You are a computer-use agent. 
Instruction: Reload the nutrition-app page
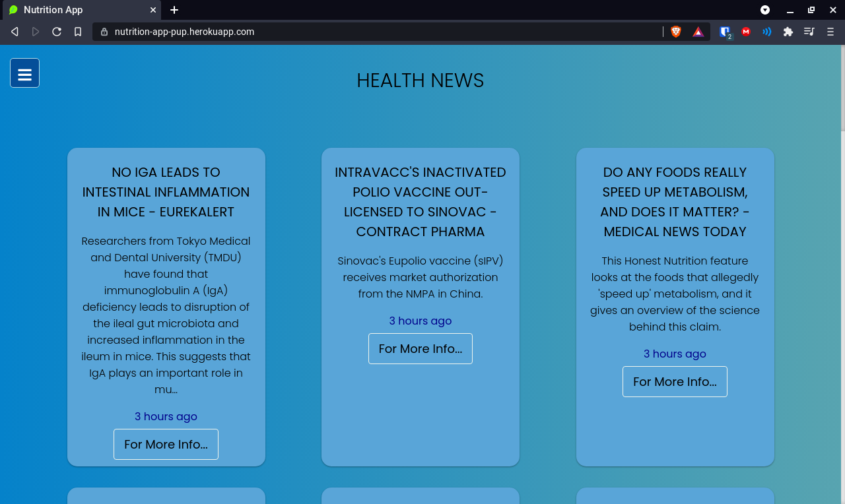click(x=56, y=31)
